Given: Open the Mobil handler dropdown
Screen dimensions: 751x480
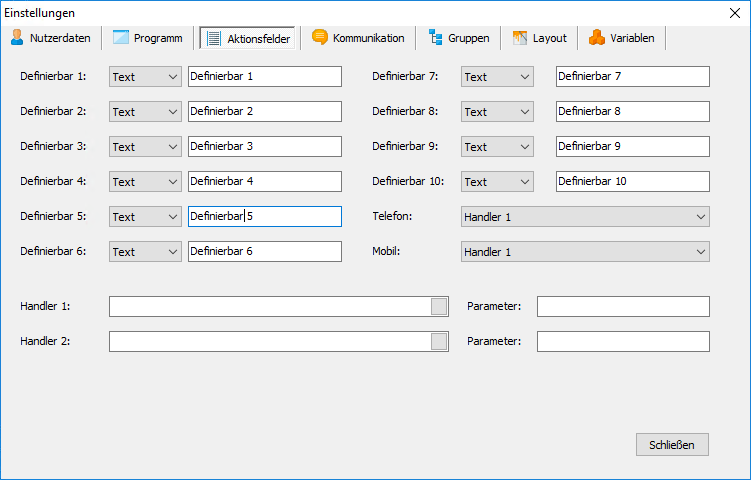Looking at the screenshot, I should point(585,251).
